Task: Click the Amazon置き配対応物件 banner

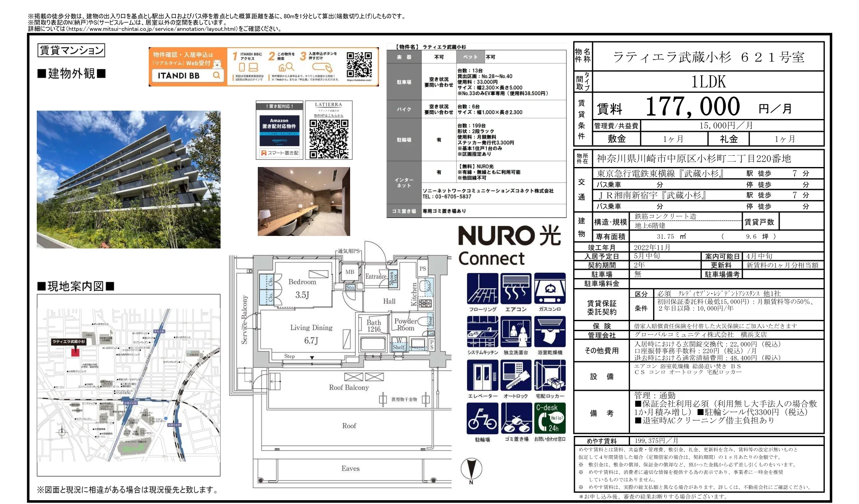Action: click(279, 129)
